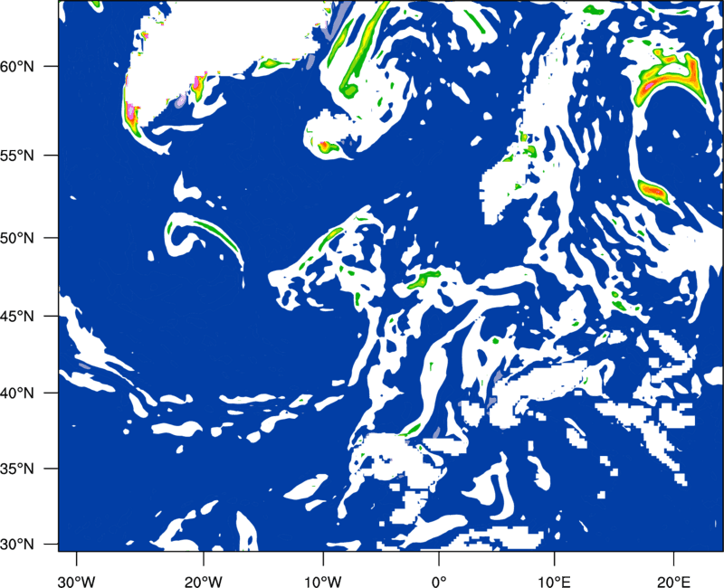
Task: Click the 45°N latitude label
Action: 17,316
